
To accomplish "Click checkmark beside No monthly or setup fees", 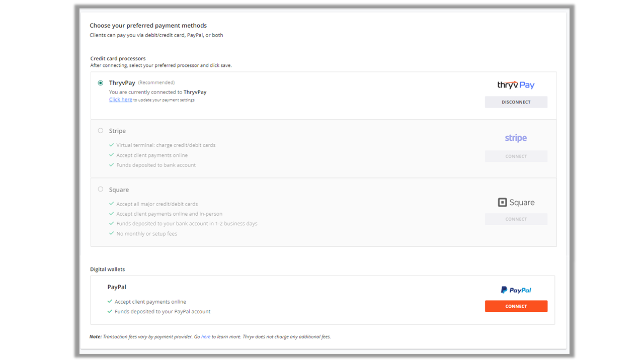I will (112, 234).
